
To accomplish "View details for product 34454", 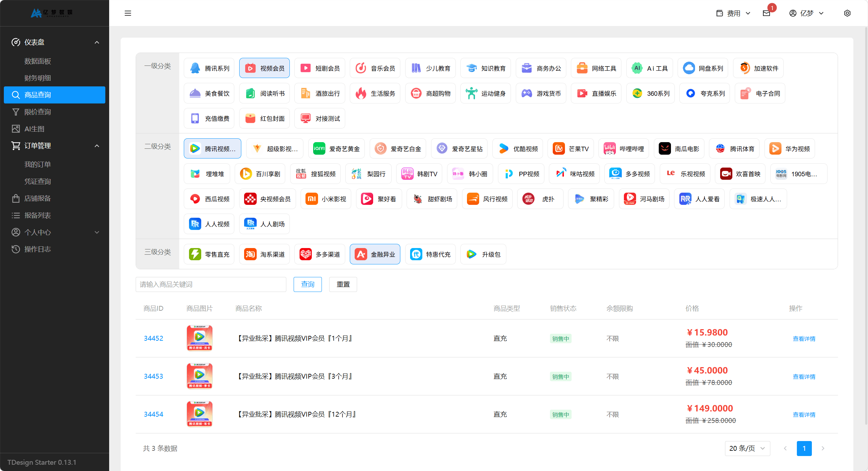I will coord(804,415).
